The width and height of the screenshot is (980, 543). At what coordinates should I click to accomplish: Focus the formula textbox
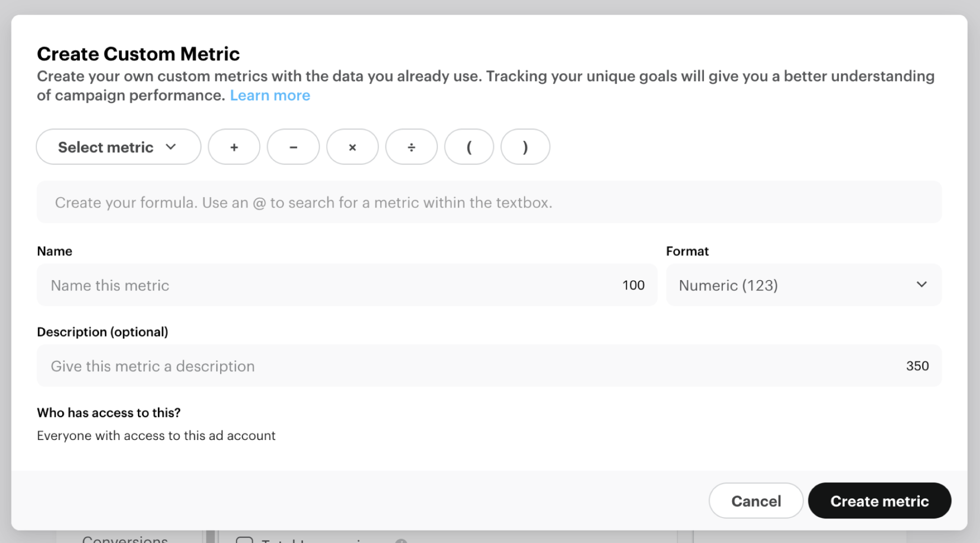pyautogui.click(x=489, y=202)
